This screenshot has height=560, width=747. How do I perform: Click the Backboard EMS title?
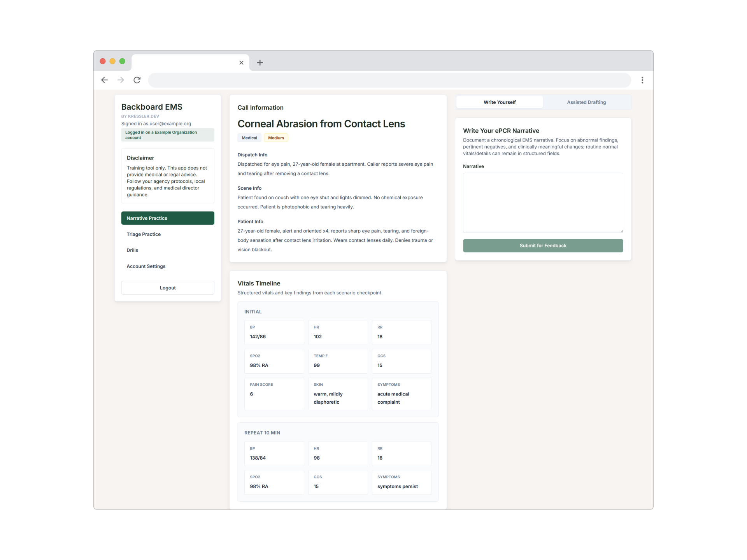tap(152, 107)
